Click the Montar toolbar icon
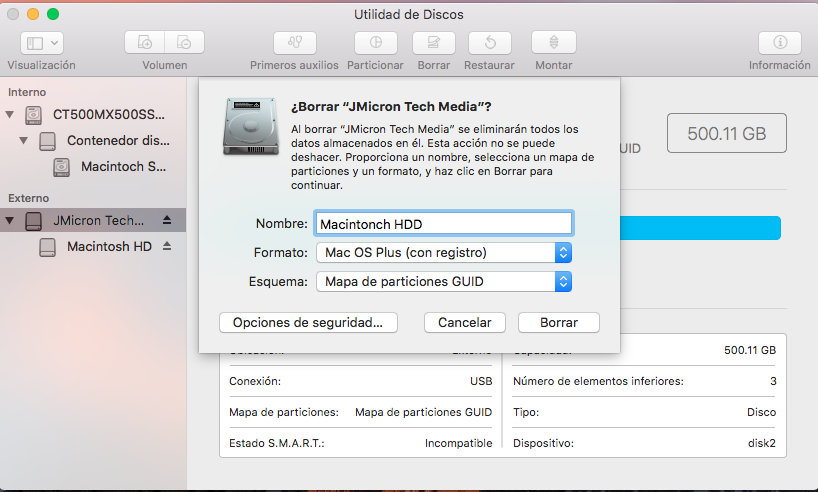Image resolution: width=818 pixels, height=492 pixels. [x=554, y=43]
